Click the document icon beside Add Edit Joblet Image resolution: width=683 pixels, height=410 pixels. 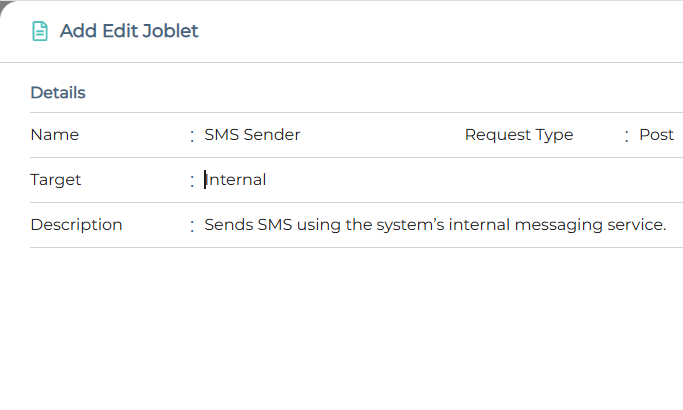[40, 31]
